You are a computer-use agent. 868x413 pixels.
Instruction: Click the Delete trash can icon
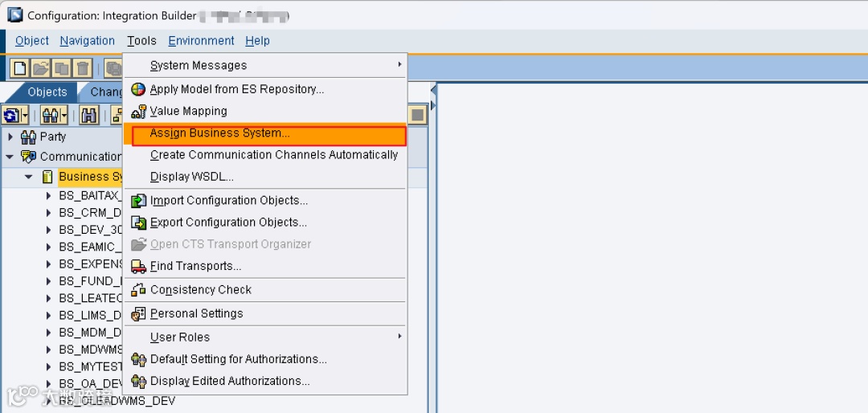pyautogui.click(x=82, y=68)
